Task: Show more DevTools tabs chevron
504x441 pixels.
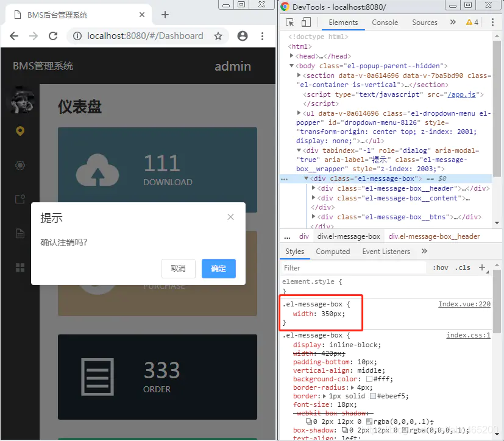Action: click(453, 22)
